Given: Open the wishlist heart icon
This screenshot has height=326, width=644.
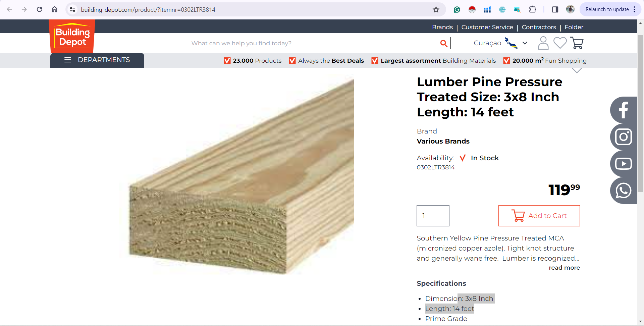Looking at the screenshot, I should 560,43.
